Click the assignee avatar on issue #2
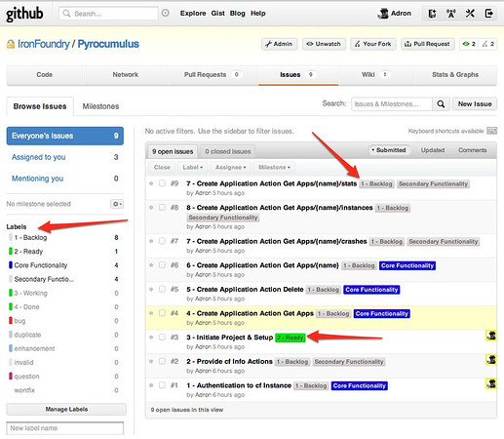Image resolution: width=504 pixels, height=439 pixels. [490, 360]
